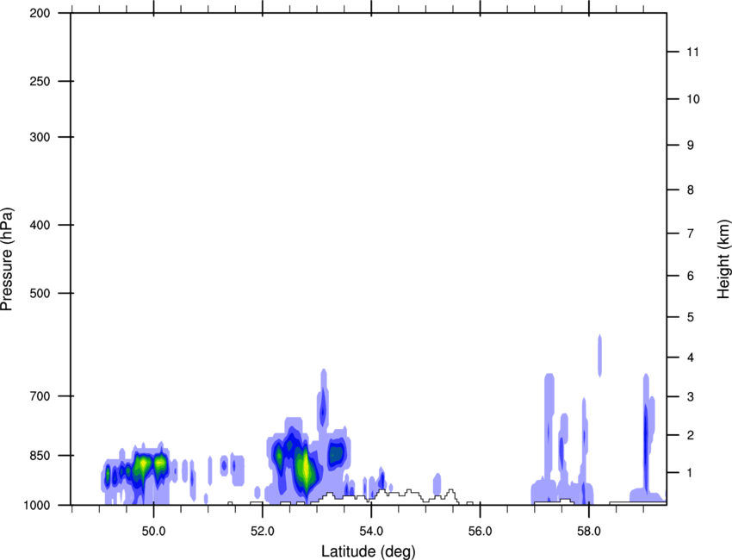Pick the height label 3 km
Viewport: 732px width, 560px height.
[x=691, y=396]
